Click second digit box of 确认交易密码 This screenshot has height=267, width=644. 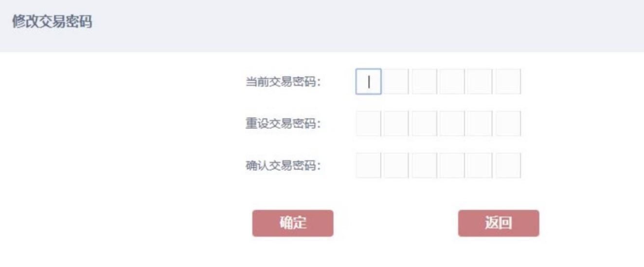[x=396, y=165]
